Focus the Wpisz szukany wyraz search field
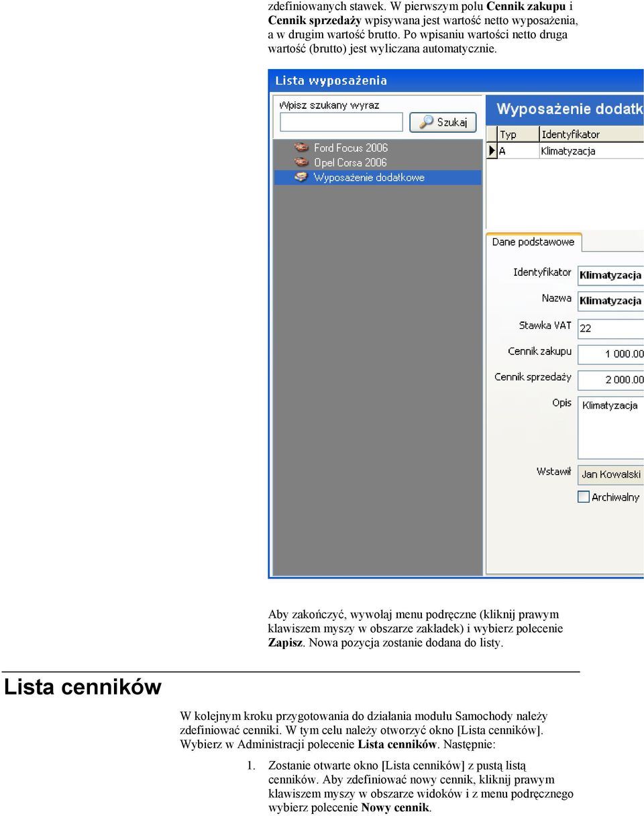The image size is (644, 816). point(341,122)
